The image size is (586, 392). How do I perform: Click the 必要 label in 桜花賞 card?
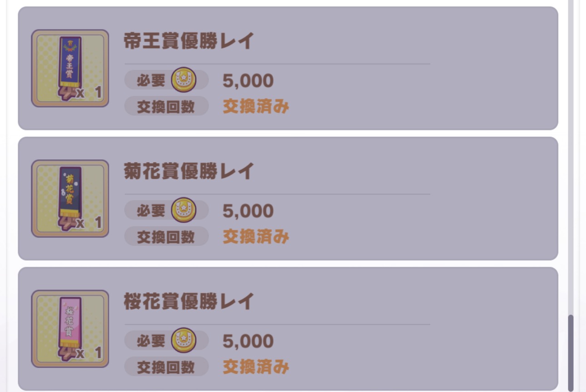coord(151,341)
